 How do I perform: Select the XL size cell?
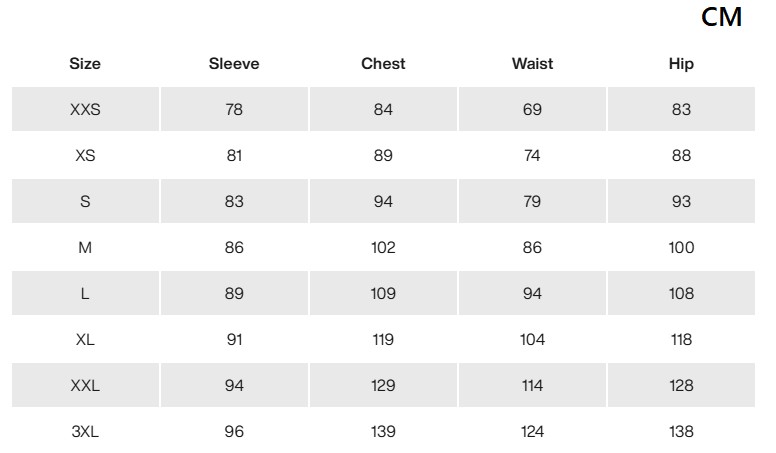click(85, 340)
